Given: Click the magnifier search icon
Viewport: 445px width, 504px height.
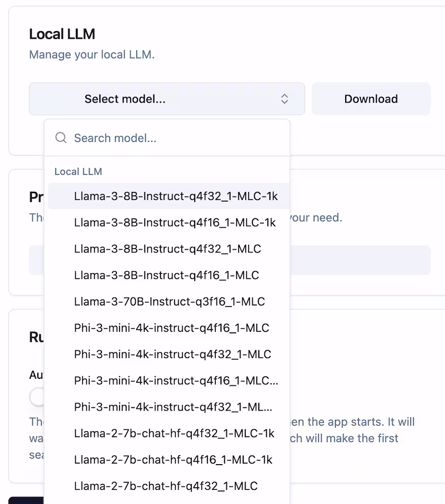Looking at the screenshot, I should [61, 137].
